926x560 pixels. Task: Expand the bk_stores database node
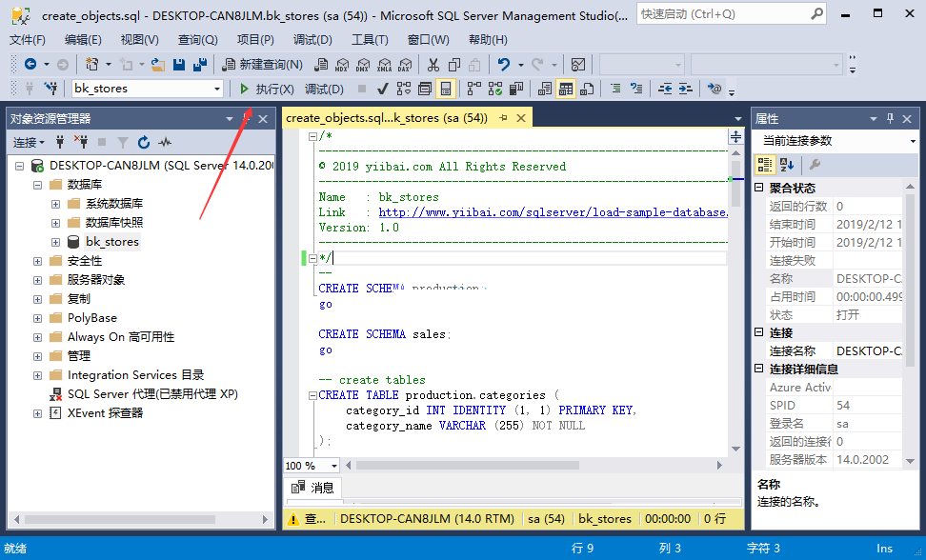coord(55,242)
